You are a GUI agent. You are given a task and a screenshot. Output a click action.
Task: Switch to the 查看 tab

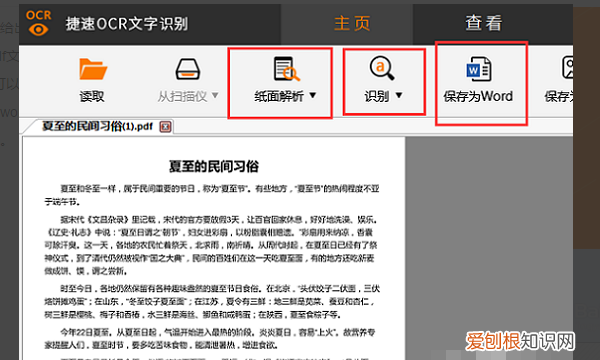(x=484, y=23)
